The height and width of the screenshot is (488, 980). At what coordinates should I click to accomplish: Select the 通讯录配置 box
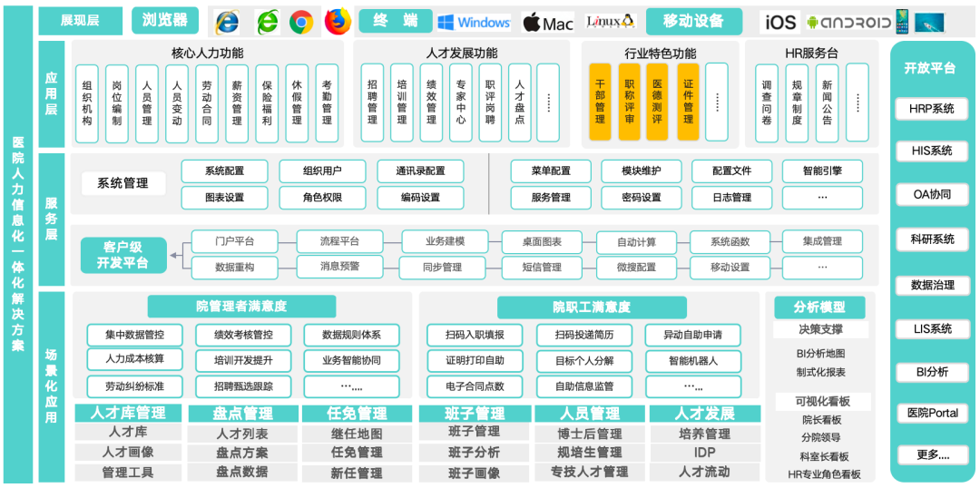pyautogui.click(x=421, y=171)
